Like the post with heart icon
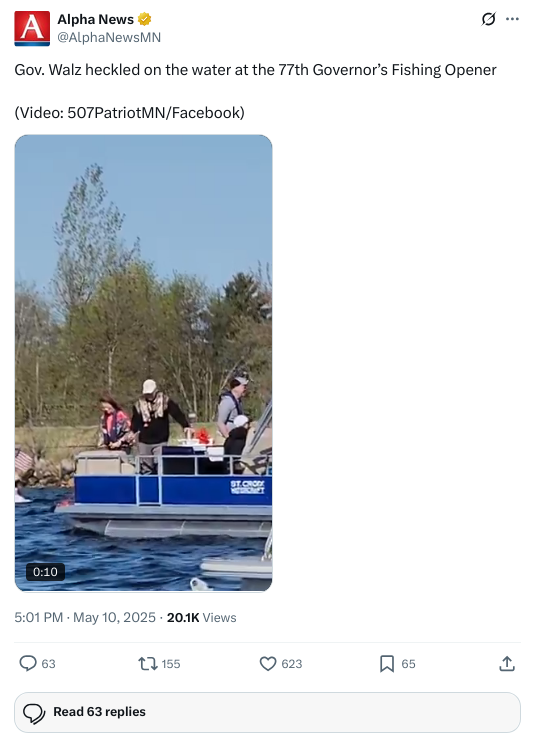This screenshot has width=535, height=740. (x=268, y=664)
